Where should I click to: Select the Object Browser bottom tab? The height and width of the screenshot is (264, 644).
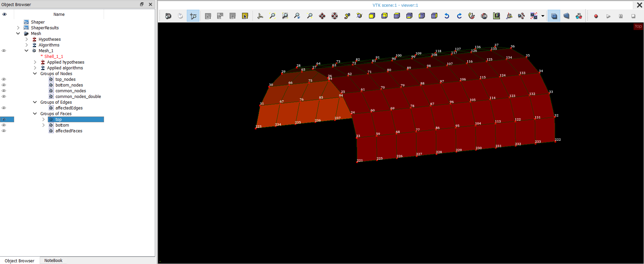pyautogui.click(x=20, y=261)
